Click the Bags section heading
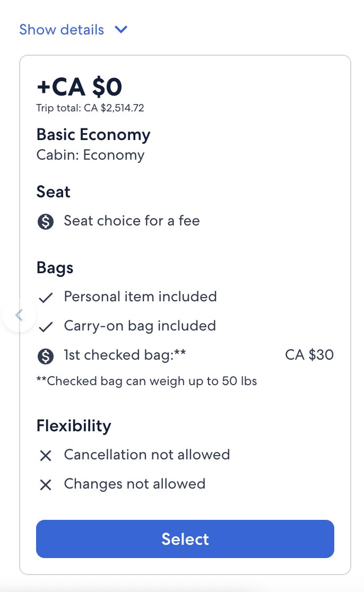The width and height of the screenshot is (364, 592). coord(55,268)
